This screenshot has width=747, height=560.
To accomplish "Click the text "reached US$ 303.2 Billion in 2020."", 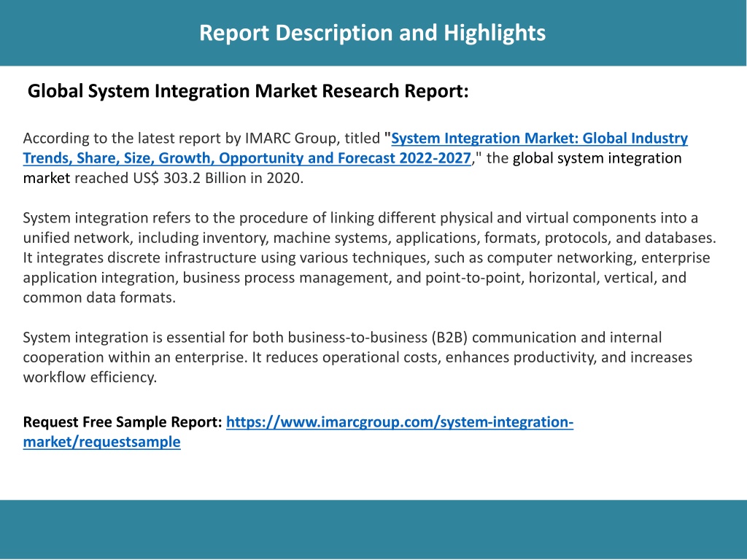I will point(189,178).
